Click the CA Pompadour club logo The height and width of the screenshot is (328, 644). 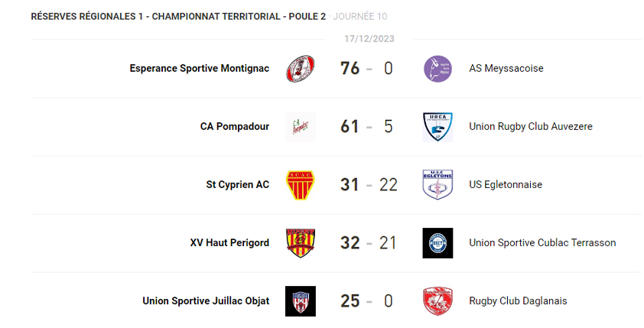[x=300, y=127]
